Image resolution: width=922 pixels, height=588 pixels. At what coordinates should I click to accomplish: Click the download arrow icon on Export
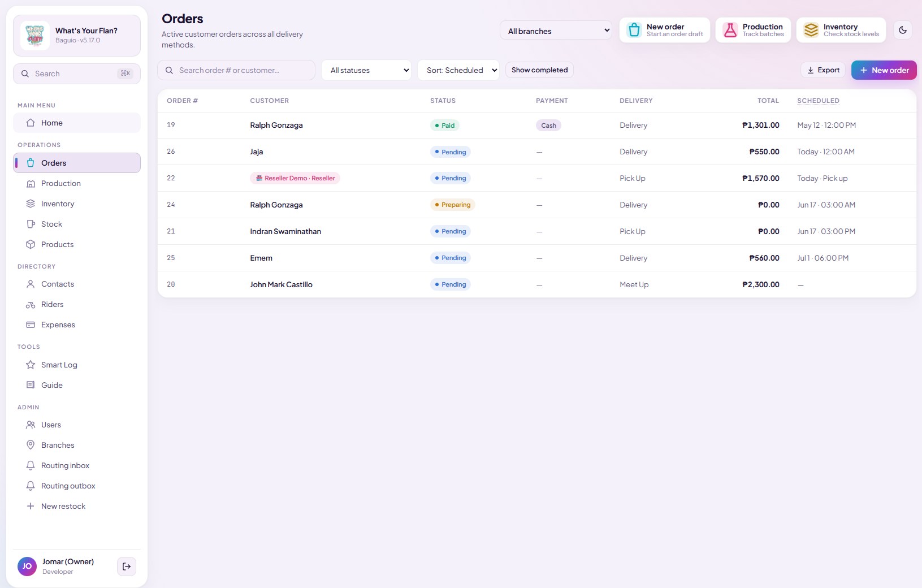pyautogui.click(x=811, y=70)
